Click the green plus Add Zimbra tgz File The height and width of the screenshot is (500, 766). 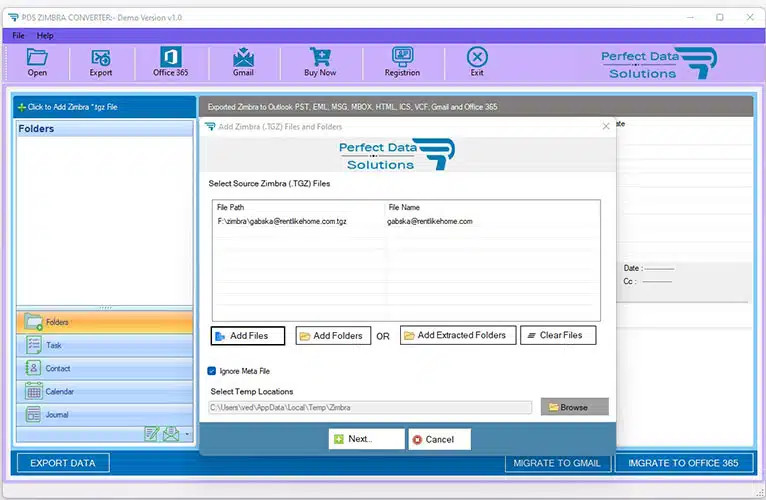click(x=67, y=107)
